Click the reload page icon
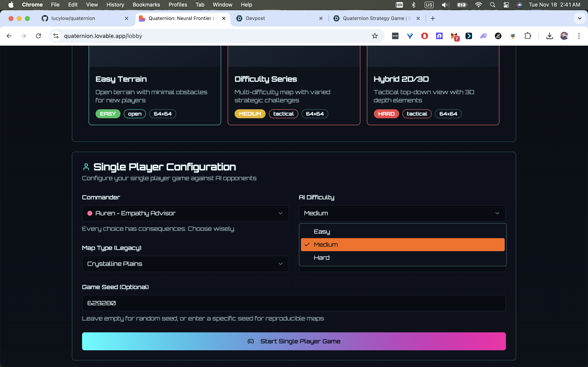Screen dimensions: 588x367 pos(38,36)
